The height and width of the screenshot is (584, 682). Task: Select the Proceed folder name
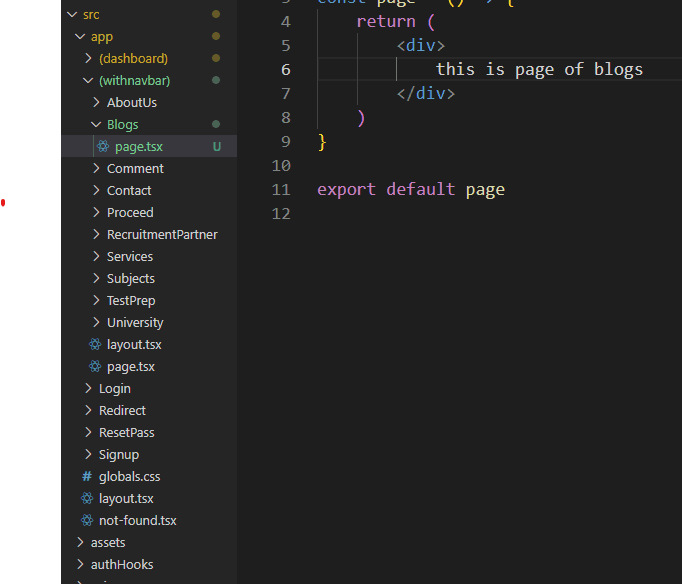[x=130, y=213]
